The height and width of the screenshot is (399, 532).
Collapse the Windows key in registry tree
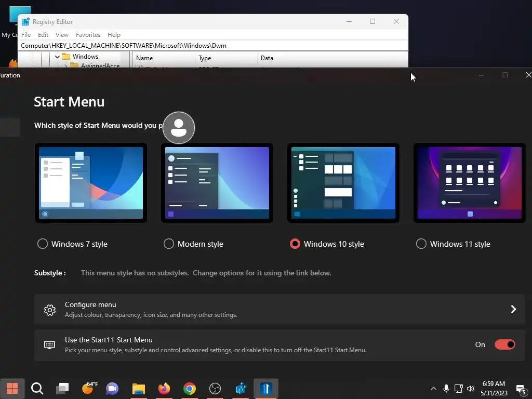(x=57, y=57)
